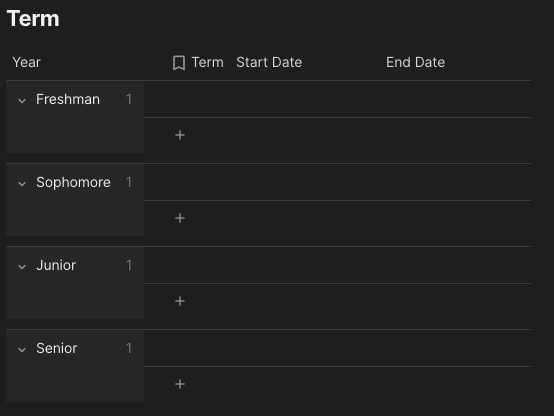Screen dimensions: 554x416
Task: Open the End Date column header
Action: pyautogui.click(x=416, y=62)
